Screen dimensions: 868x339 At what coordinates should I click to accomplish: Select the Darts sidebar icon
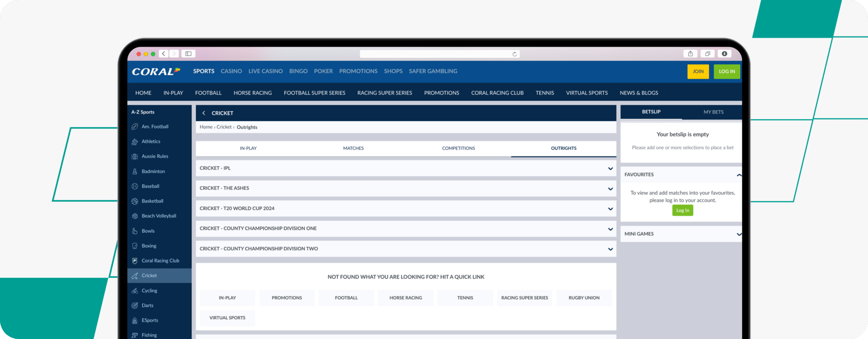point(135,305)
